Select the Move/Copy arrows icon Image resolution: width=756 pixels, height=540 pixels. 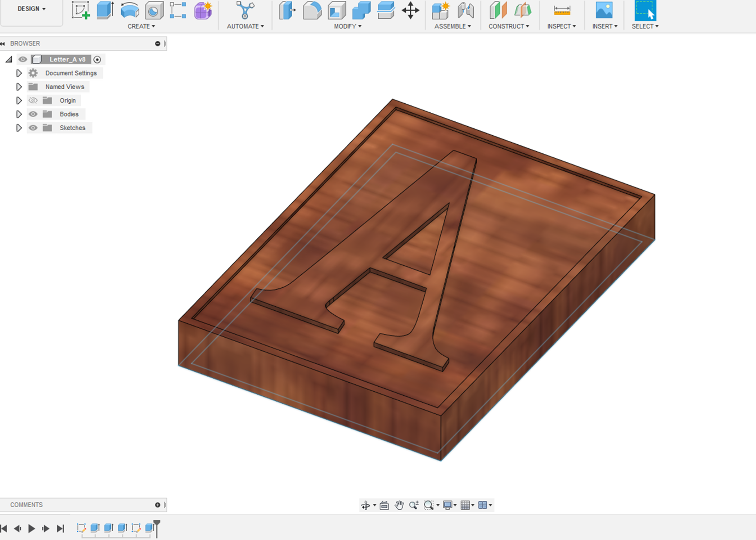pos(410,10)
